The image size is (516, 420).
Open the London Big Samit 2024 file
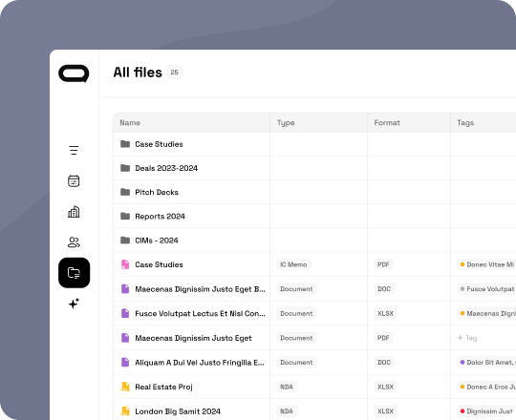click(178, 411)
